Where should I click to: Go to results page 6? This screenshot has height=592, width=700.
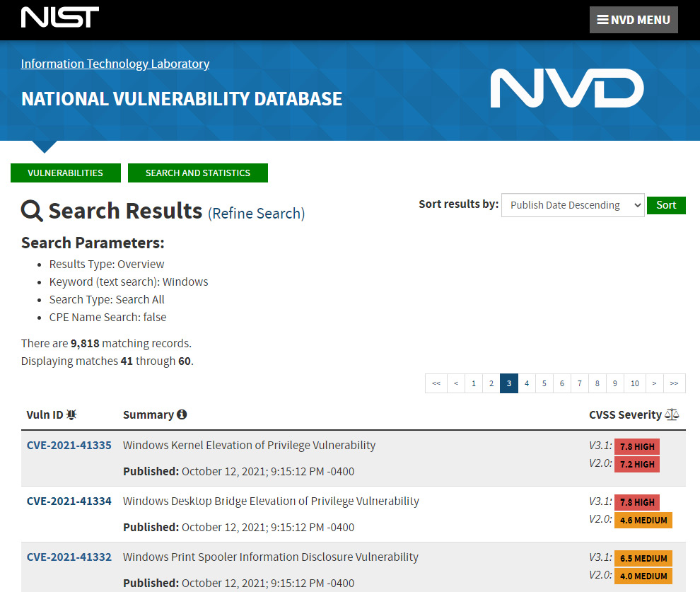click(x=562, y=383)
